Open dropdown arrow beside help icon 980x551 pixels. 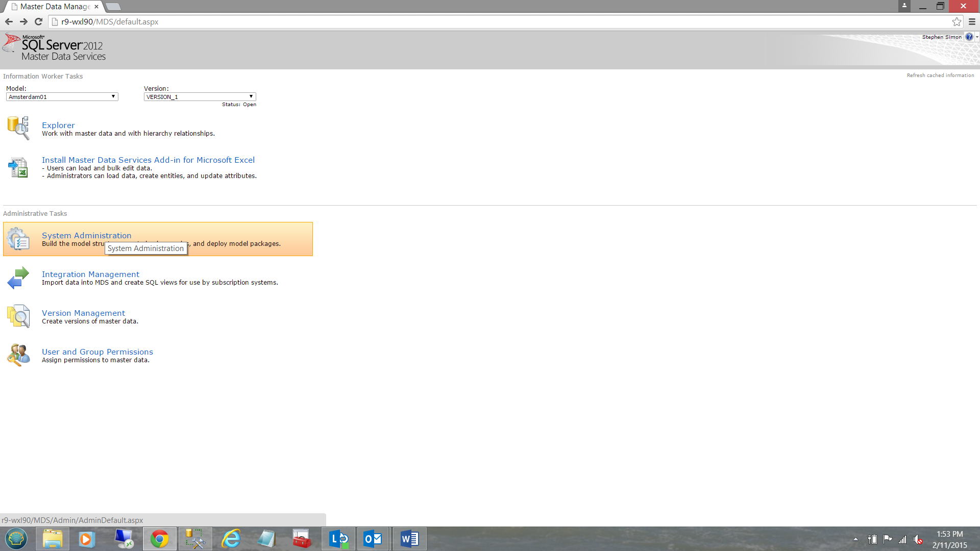[977, 37]
